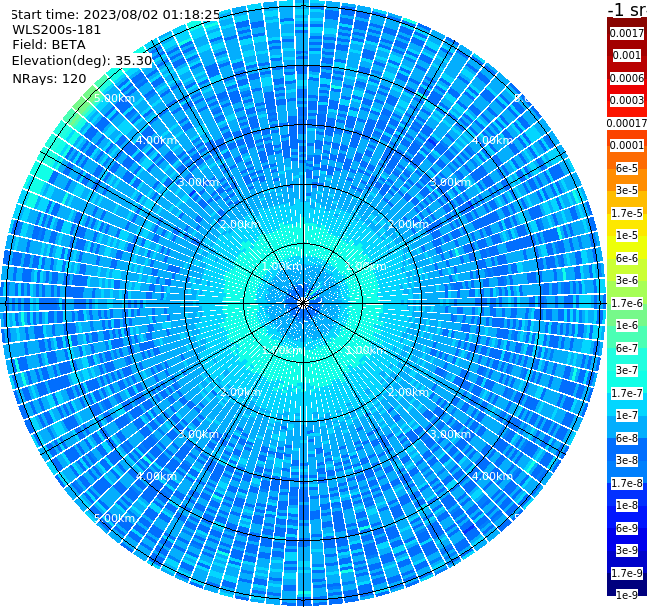This screenshot has width=647, height=607.
Task: Click the Start time 2023/08/02 01:18:25 text
Action: 115,15
